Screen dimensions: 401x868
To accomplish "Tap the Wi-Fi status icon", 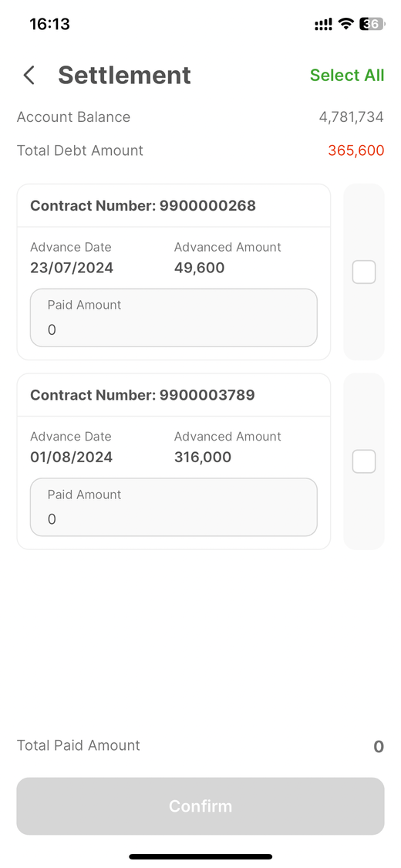I will click(x=346, y=24).
